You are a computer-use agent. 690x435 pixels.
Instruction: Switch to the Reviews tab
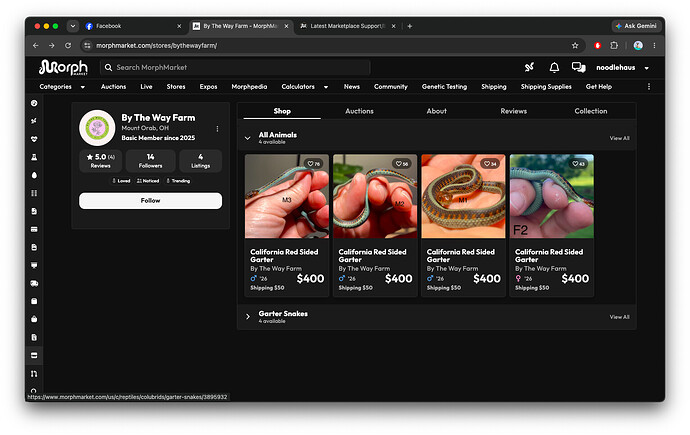[x=514, y=111]
